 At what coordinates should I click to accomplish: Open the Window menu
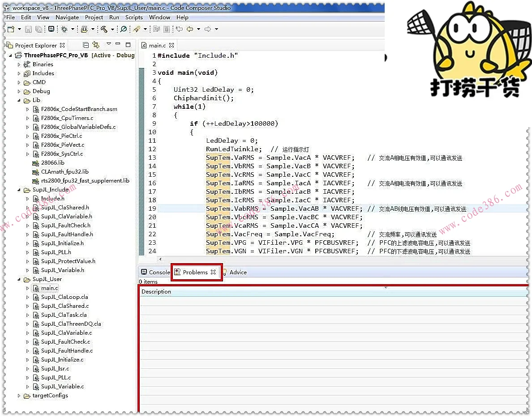click(159, 17)
